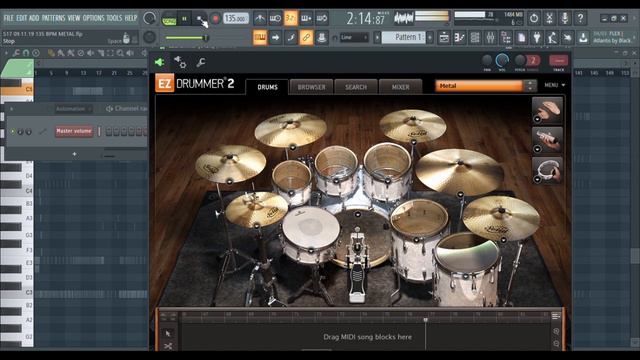Switch to the MIXER tab in EZdrummer

(400, 87)
